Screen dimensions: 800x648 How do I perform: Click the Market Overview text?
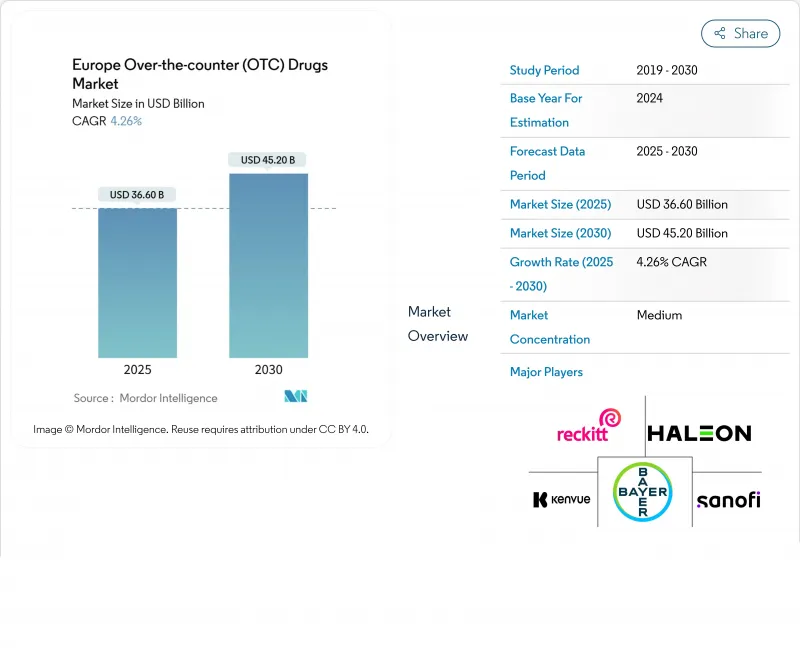tap(437, 324)
